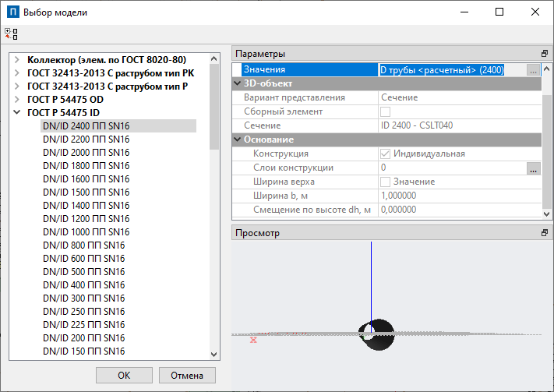Screen dimensions: 554x392
Task: Select the Ширина b, м row label
Action: (x=281, y=196)
